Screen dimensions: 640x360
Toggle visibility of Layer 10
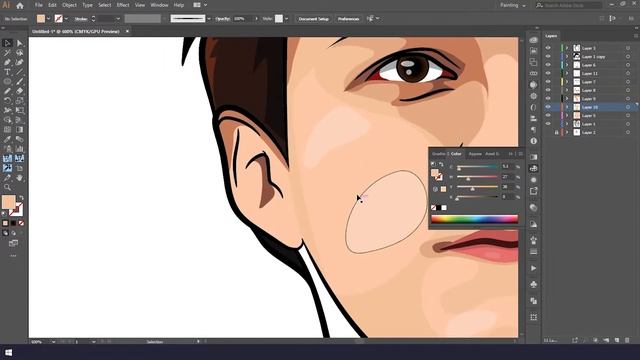(x=548, y=107)
